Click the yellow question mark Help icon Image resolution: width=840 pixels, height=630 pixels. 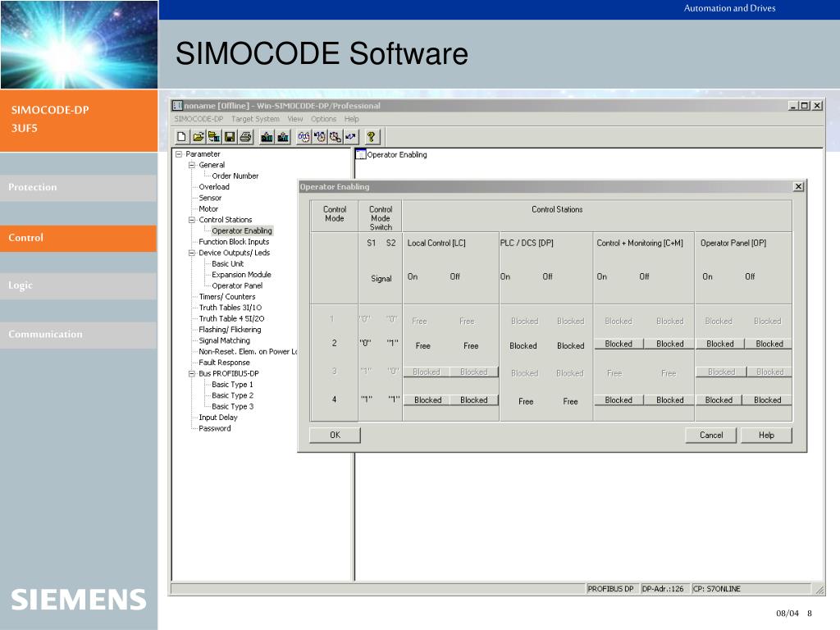pos(372,137)
